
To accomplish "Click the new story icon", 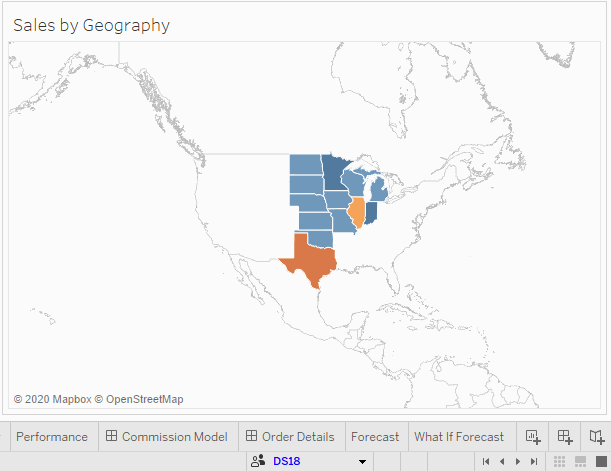I will [597, 437].
